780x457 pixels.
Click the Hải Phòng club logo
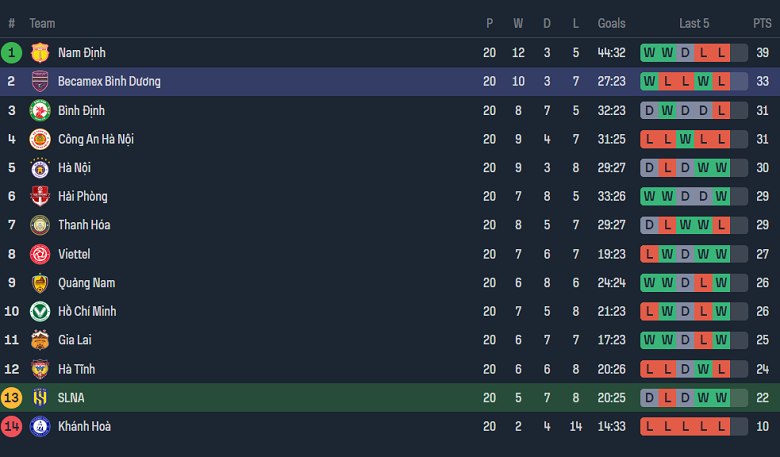[x=40, y=197]
